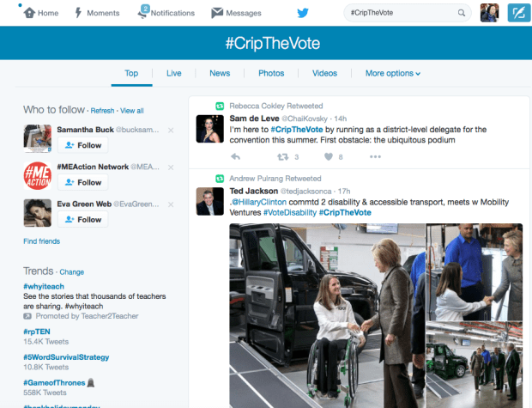Open factory floor group photo
532x408 pixels.
click(475, 365)
